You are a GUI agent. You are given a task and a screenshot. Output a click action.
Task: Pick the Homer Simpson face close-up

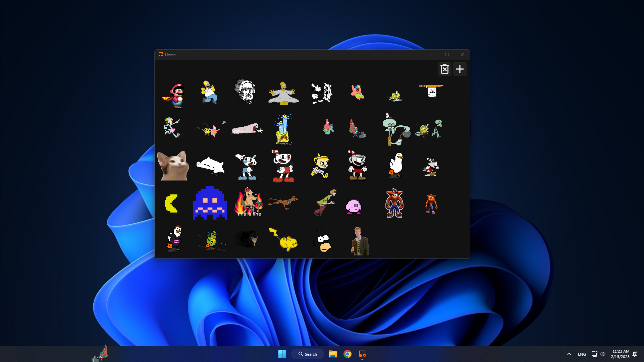(x=322, y=240)
